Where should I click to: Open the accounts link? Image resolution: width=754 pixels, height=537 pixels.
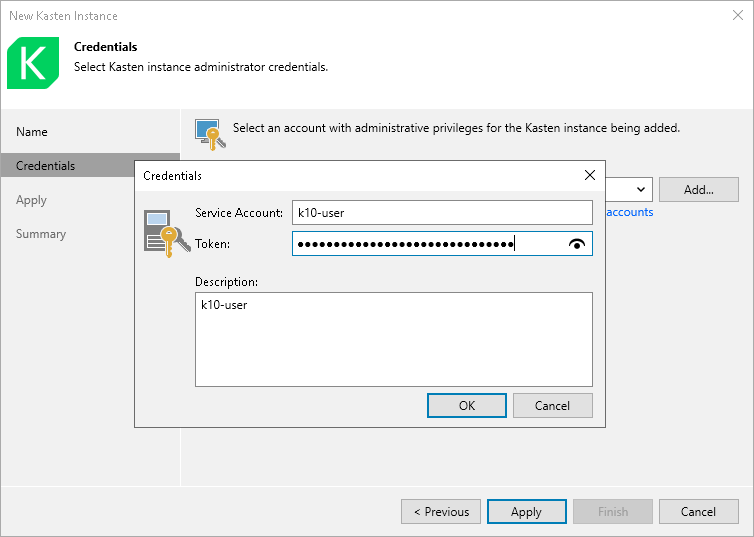pyautogui.click(x=629, y=212)
